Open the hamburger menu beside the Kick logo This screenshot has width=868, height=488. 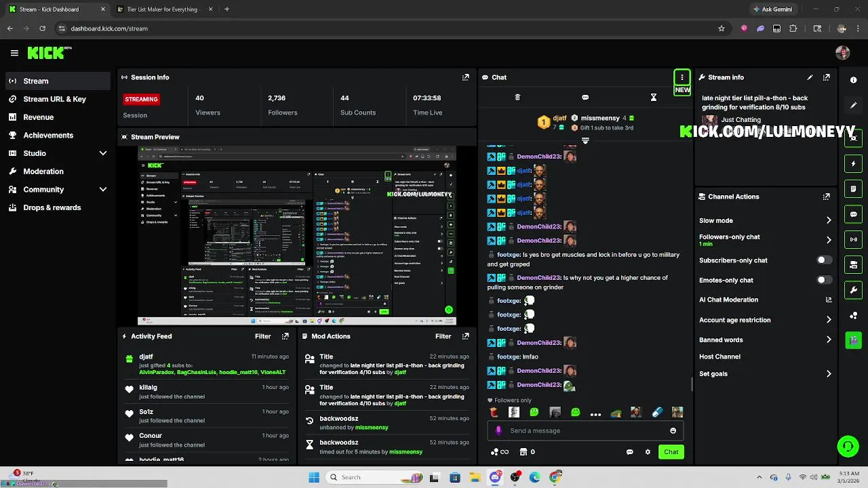pos(14,53)
